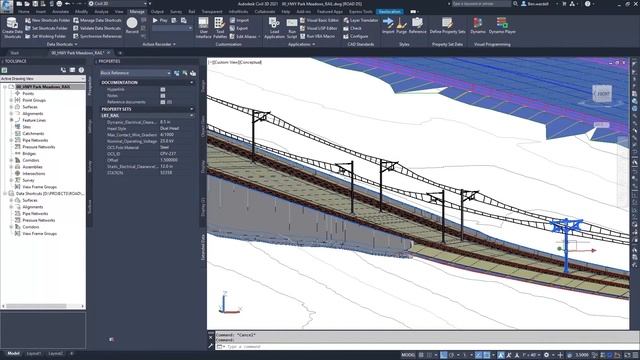Select Corridors under active drawing tree
This screenshot has width=640, height=360.
click(31, 160)
